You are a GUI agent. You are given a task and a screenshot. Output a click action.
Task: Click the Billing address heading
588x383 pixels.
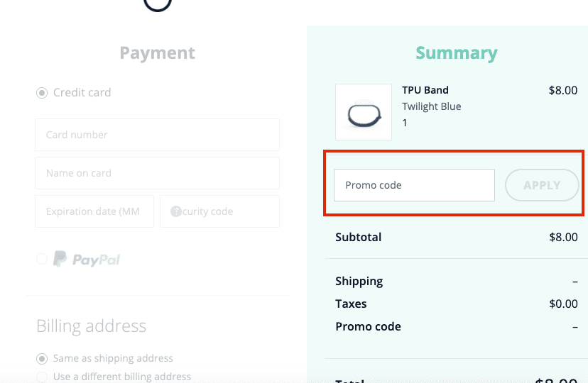[x=91, y=326]
